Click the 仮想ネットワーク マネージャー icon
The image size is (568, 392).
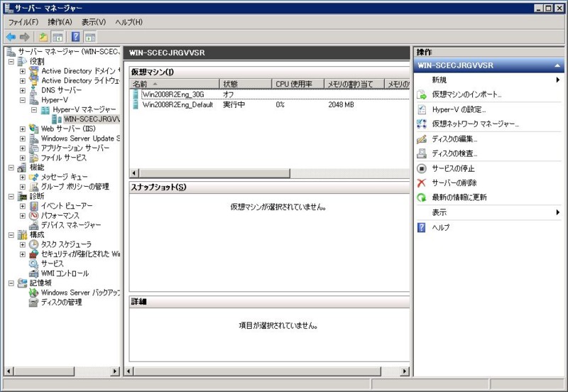pos(422,124)
